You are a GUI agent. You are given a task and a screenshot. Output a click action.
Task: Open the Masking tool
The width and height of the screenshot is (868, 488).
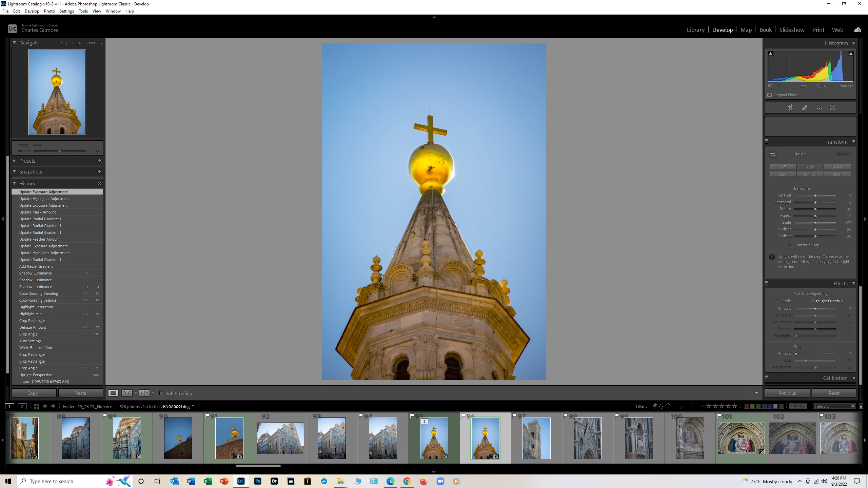pyautogui.click(x=833, y=108)
